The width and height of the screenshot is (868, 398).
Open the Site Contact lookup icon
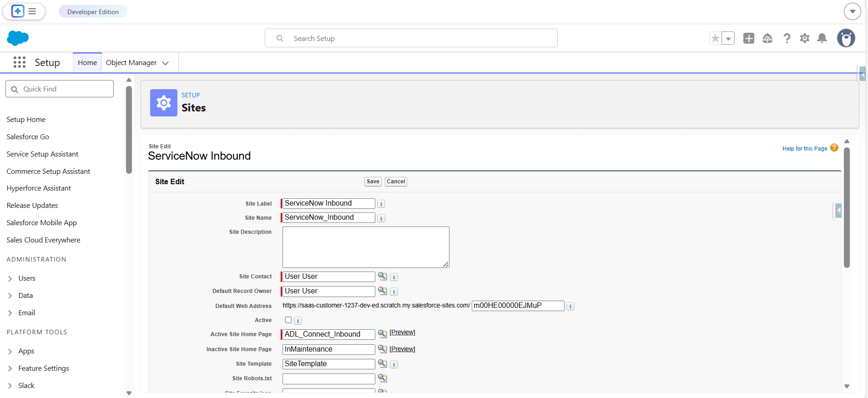point(383,276)
